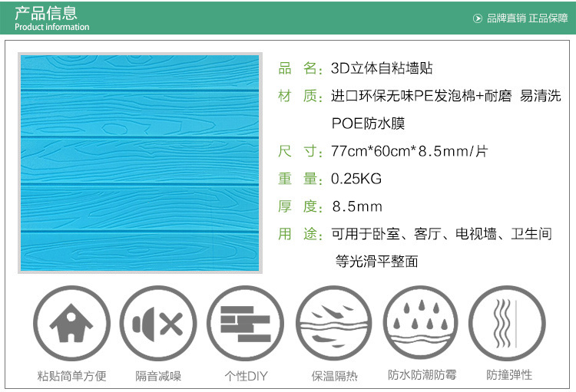The height and width of the screenshot is (392, 576).
Task: Select the 产品信息 header title
Action: [46, 13]
